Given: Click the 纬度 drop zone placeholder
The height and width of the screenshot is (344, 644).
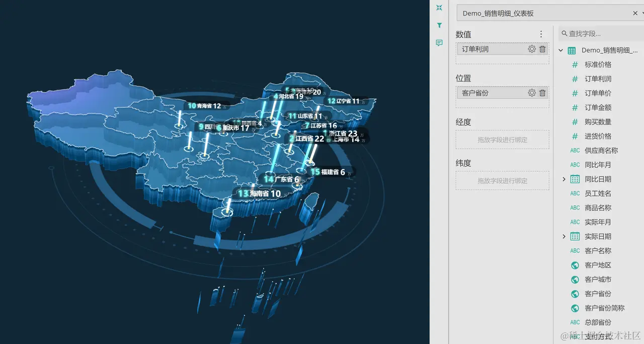Looking at the screenshot, I should point(502,181).
